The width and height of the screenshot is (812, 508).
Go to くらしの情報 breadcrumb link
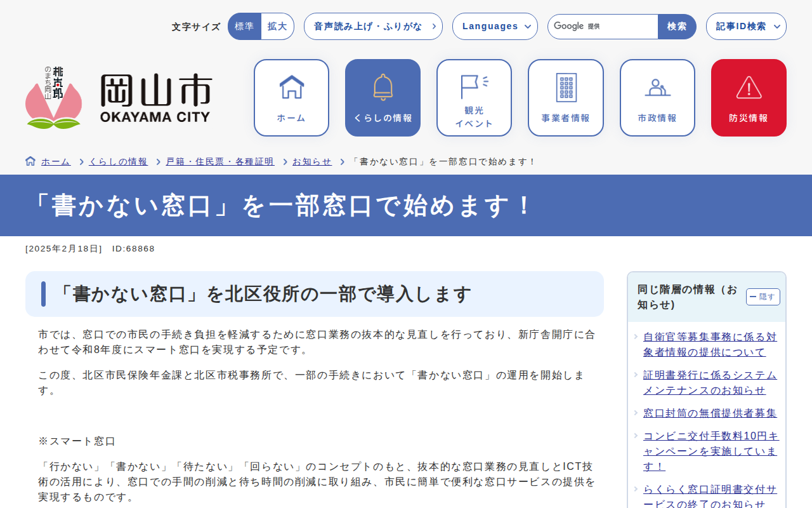(x=118, y=162)
